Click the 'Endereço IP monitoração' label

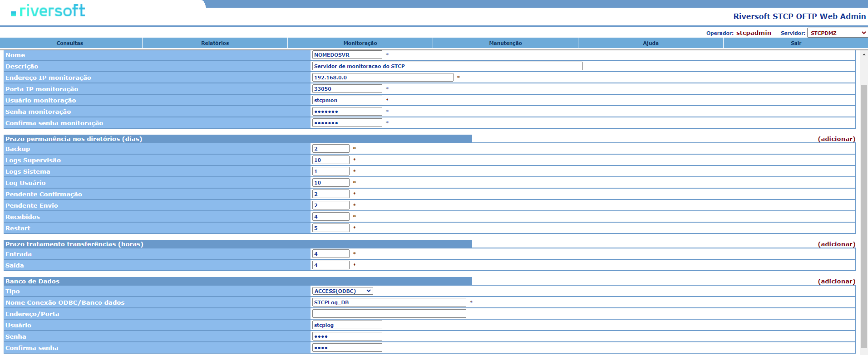[49, 78]
